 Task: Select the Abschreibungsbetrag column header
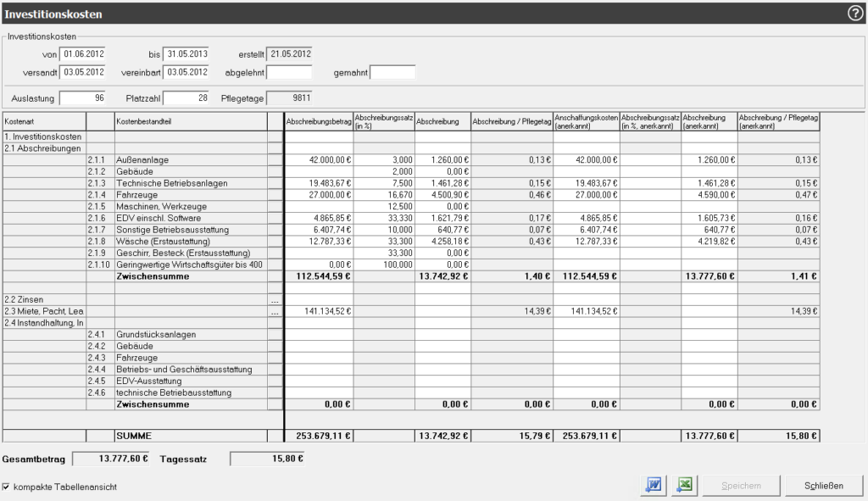(319, 122)
